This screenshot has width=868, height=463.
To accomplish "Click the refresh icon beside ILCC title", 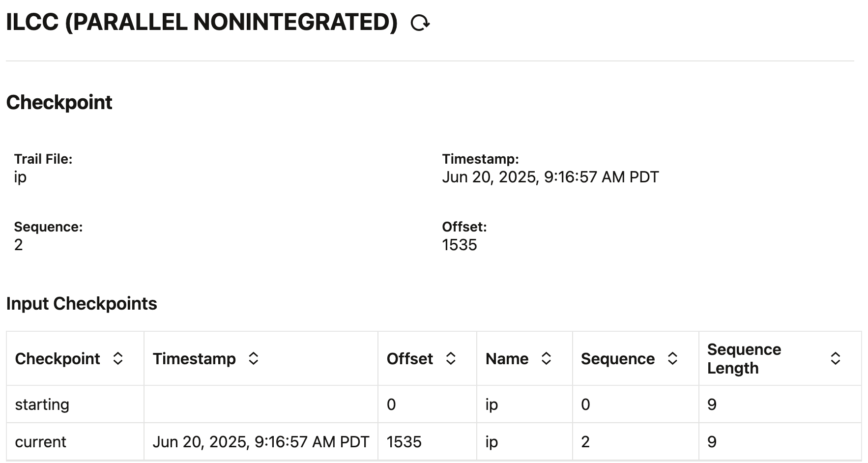I will tap(420, 23).
